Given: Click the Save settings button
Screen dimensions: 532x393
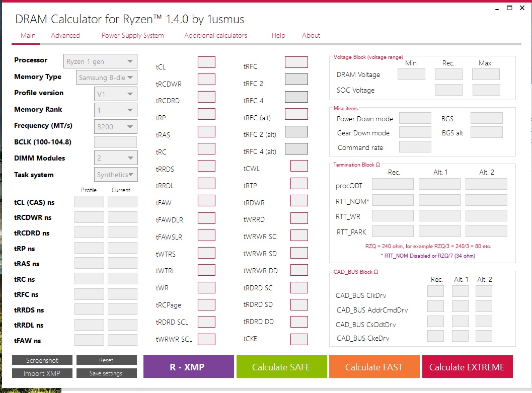Looking at the screenshot, I should tap(107, 373).
